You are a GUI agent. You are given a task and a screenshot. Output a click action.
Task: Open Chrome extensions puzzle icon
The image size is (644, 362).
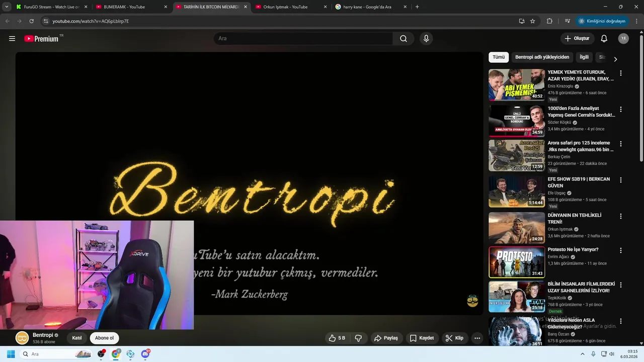(x=549, y=21)
